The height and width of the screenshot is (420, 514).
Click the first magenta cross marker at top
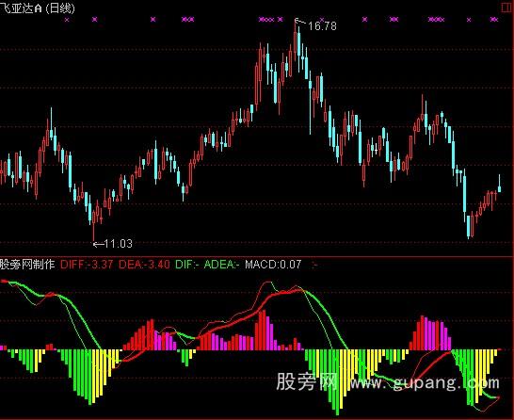click(67, 20)
